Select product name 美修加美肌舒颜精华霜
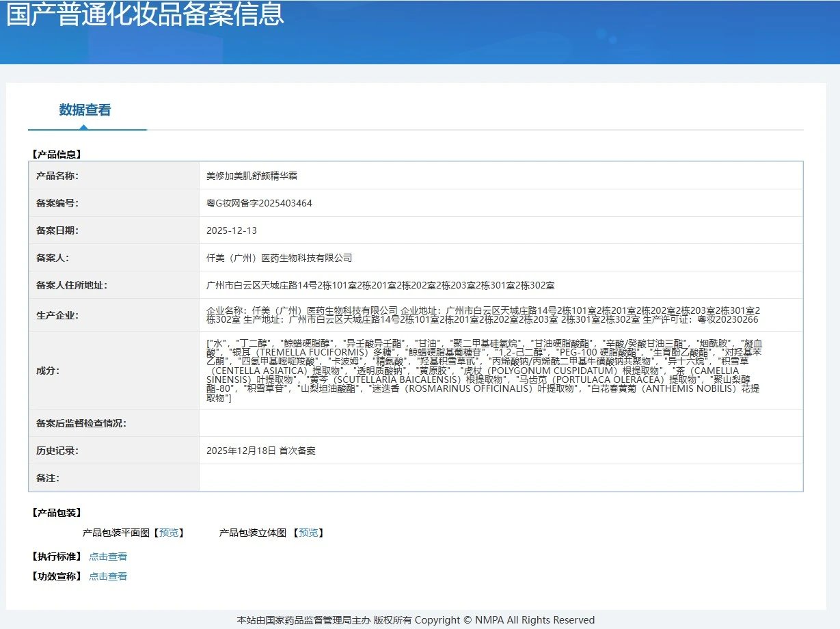Screen dimensions: 840x629 (252, 176)
